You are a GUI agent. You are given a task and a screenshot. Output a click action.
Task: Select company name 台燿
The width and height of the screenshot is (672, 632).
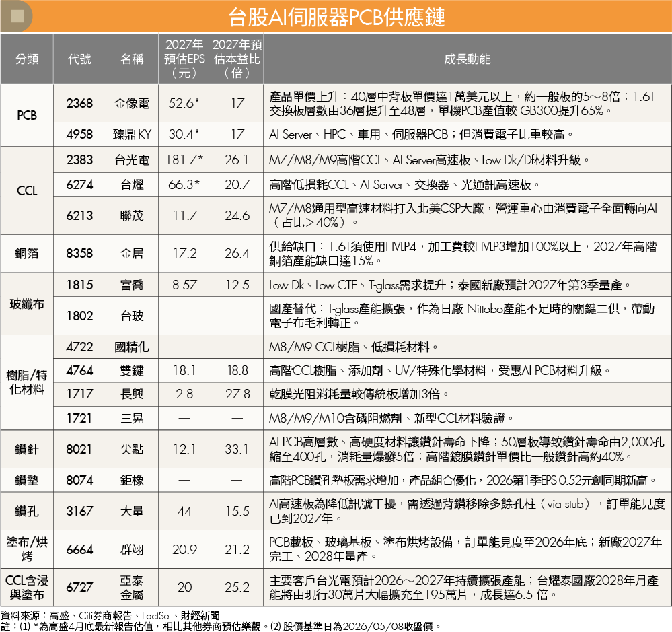(x=132, y=185)
